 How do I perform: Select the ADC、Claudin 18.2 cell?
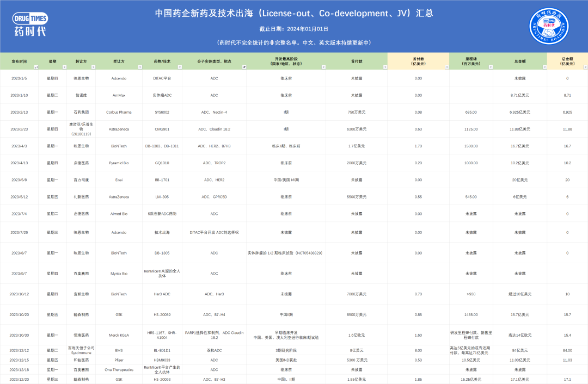(214, 129)
